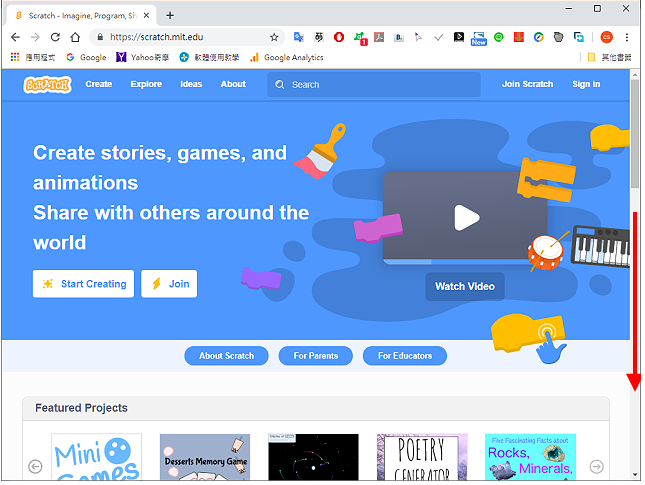Show next featured projects
The height and width of the screenshot is (485, 645).
[596, 466]
